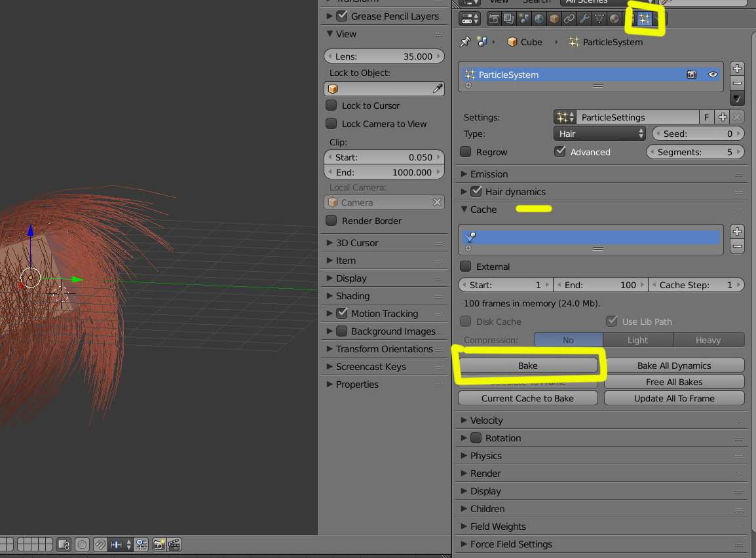Toggle the snap magnet in viewport header
Image resolution: width=756 pixels, height=558 pixels.
(100, 544)
